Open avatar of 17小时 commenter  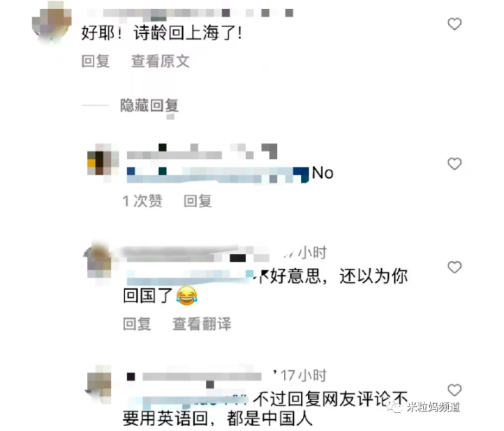(99, 385)
